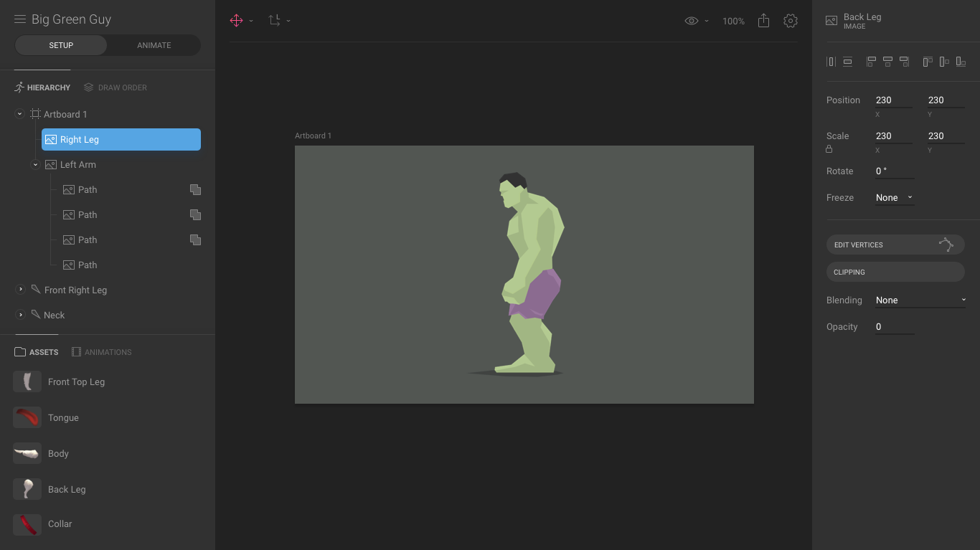The height and width of the screenshot is (550, 980).
Task: Click the Opacity value field
Action: coord(895,327)
